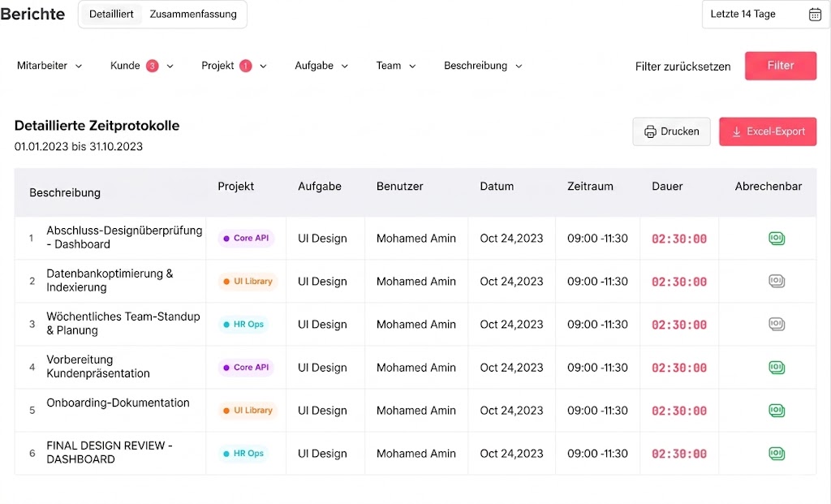The width and height of the screenshot is (831, 504).
Task: Switch to the Detailliert tab
Action: coord(111,15)
